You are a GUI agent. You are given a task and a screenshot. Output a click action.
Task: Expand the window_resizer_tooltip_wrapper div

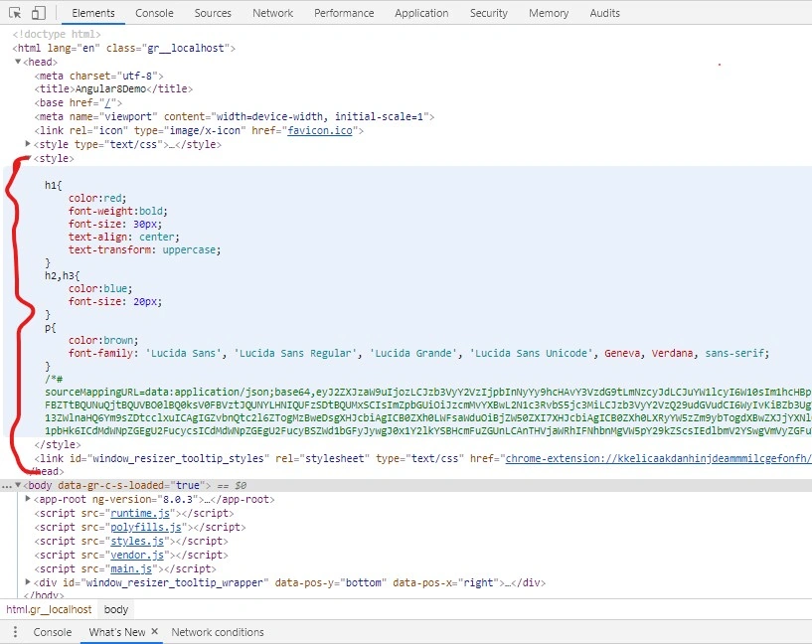tap(29, 582)
